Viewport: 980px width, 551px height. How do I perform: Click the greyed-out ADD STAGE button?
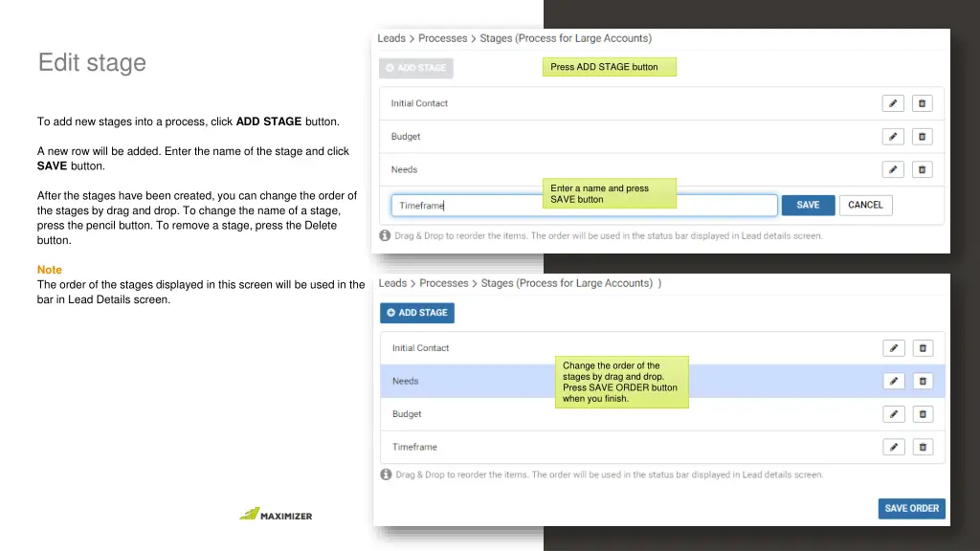tap(415, 68)
